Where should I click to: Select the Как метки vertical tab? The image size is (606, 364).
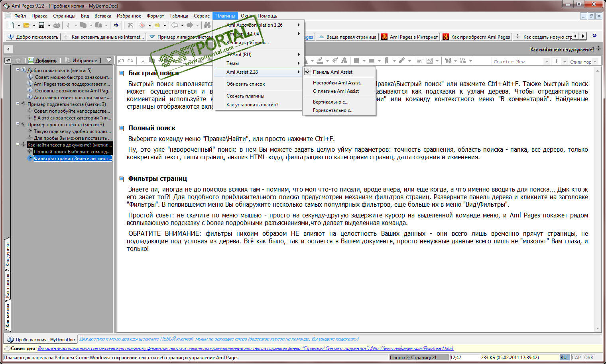(7, 316)
